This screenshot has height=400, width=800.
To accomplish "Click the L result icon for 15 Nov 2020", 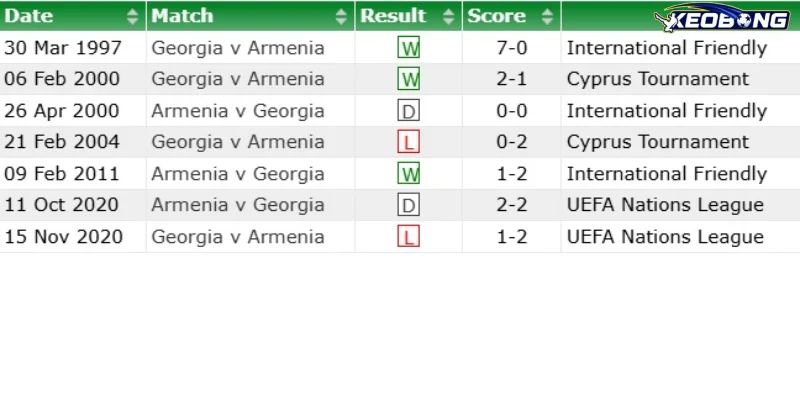I will (x=408, y=236).
